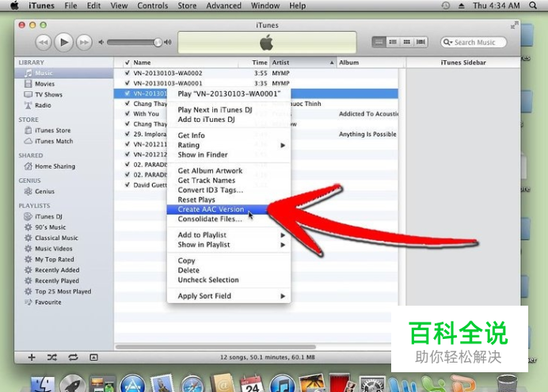Choose Uncheck Selection from context menu

pyautogui.click(x=229, y=280)
